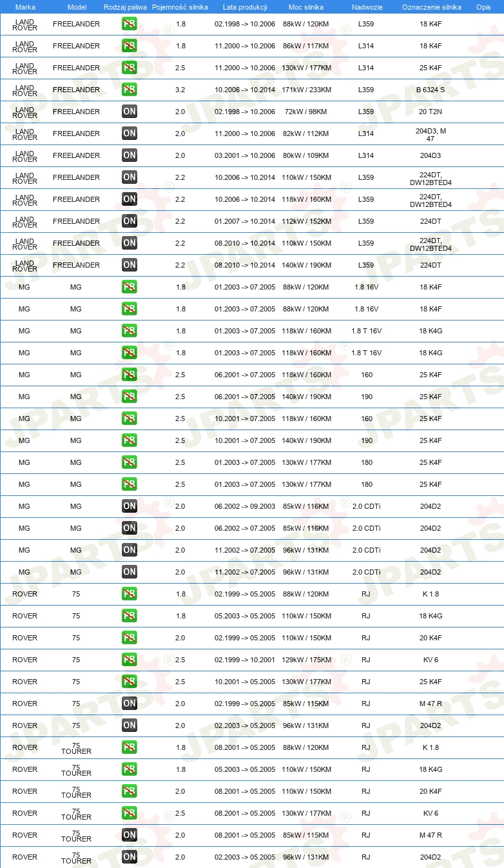504x868 pixels.
Task: Click diesel ON icon in Freelander 118kW / 160KM row
Action: (130, 199)
